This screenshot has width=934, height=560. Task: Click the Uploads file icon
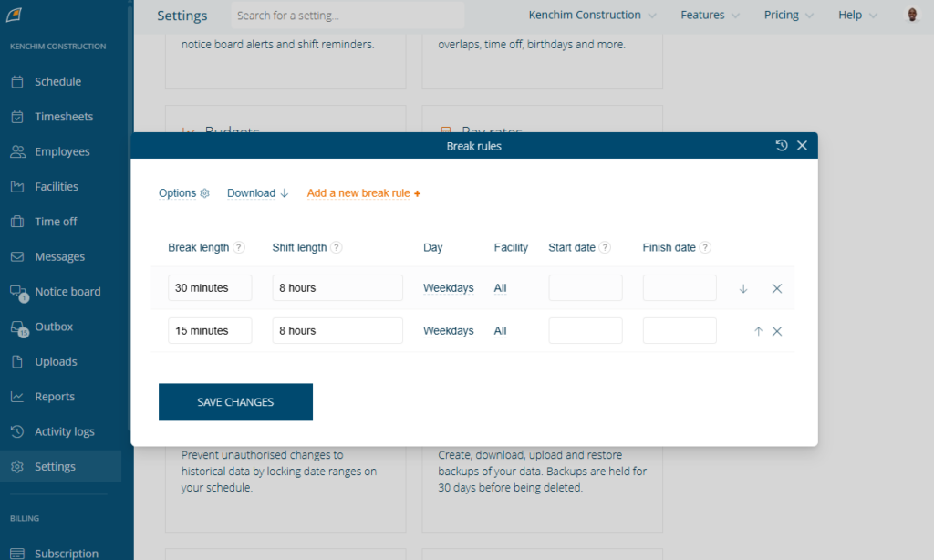pos(17,361)
